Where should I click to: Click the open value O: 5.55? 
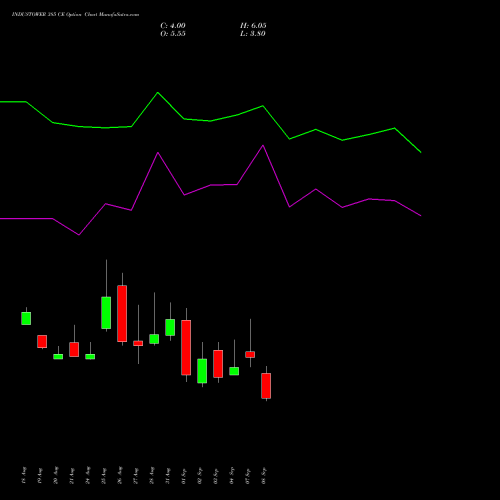173,34
